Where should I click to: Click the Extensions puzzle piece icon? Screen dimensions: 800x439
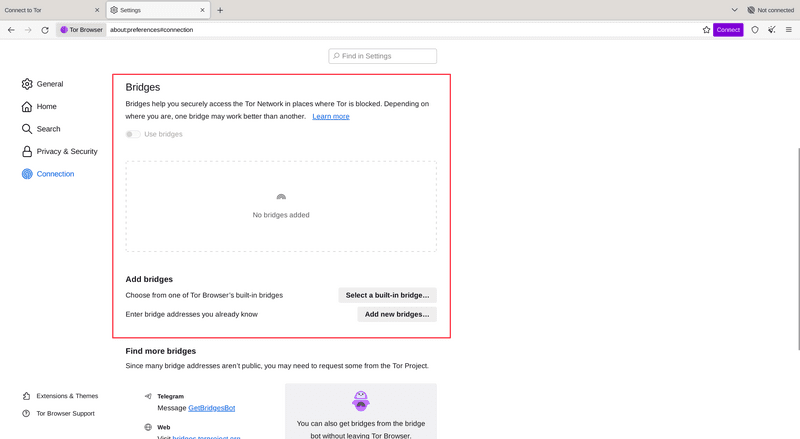pos(26,396)
